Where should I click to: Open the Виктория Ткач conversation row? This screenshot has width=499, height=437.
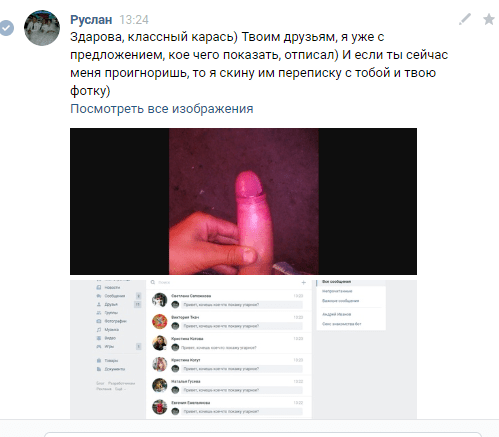coord(229,322)
